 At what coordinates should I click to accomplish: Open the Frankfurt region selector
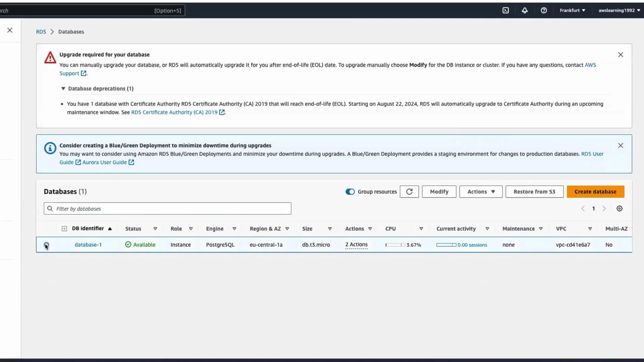point(572,10)
